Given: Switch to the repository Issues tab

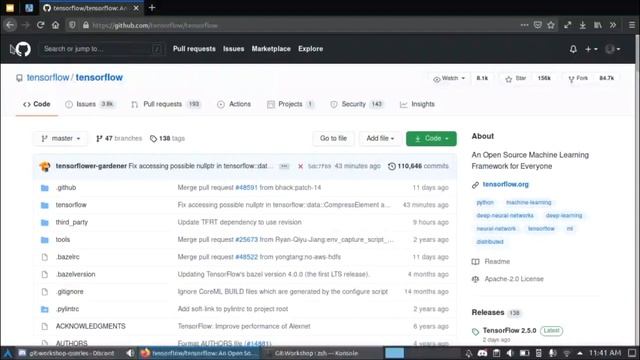Looking at the screenshot, I should (90, 104).
